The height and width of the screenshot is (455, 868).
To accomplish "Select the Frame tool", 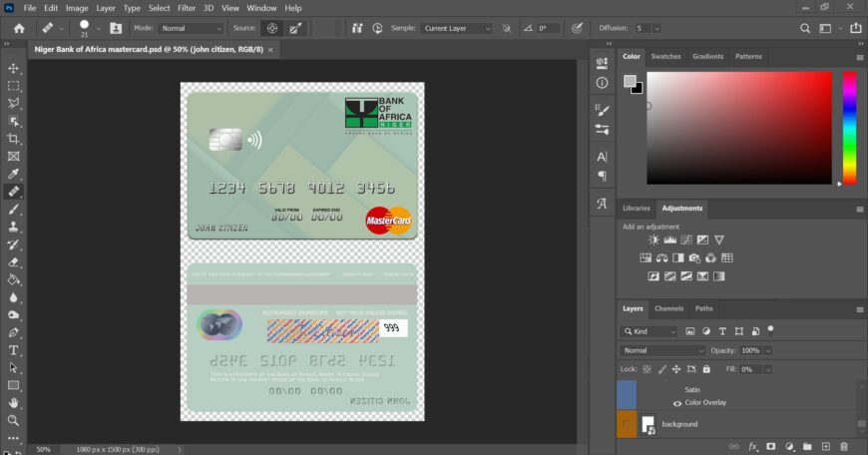I will tap(13, 157).
